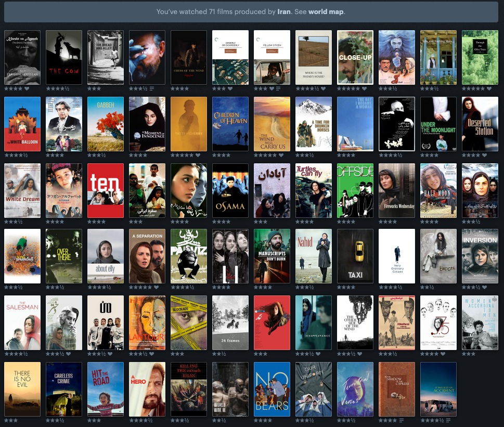Open the No Bears poster

272,390
